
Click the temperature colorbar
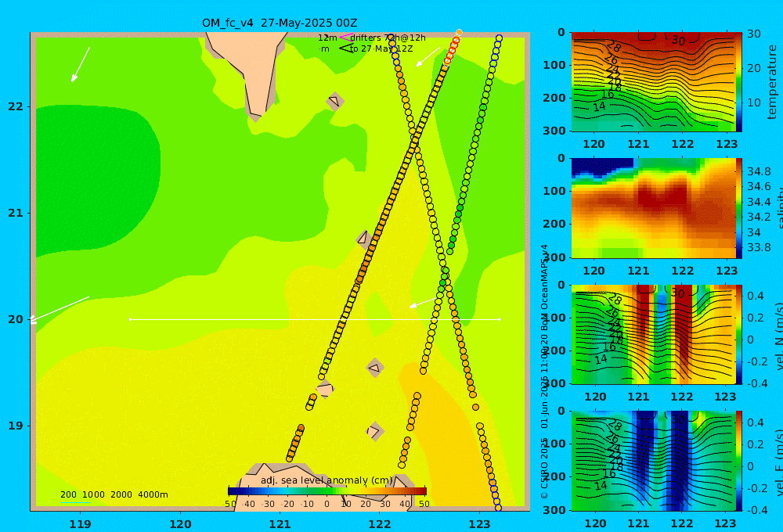click(739, 82)
